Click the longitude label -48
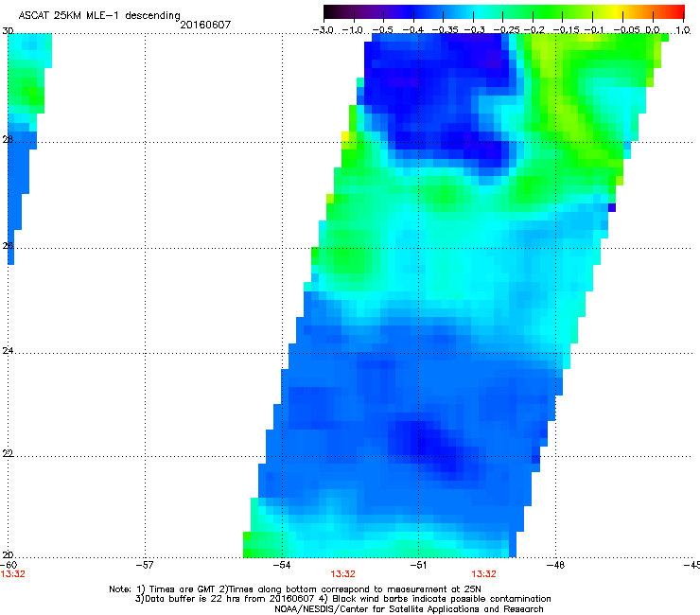The image size is (700, 615). click(556, 565)
